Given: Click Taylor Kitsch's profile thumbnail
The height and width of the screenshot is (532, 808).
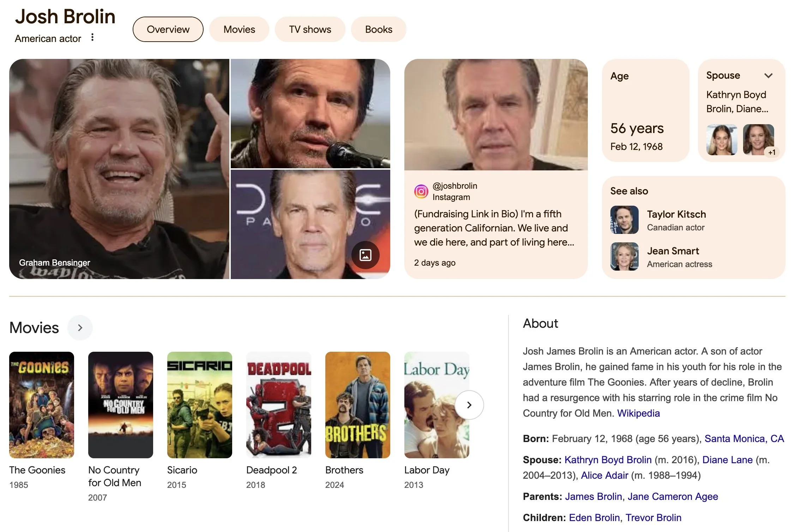Looking at the screenshot, I should click(624, 220).
